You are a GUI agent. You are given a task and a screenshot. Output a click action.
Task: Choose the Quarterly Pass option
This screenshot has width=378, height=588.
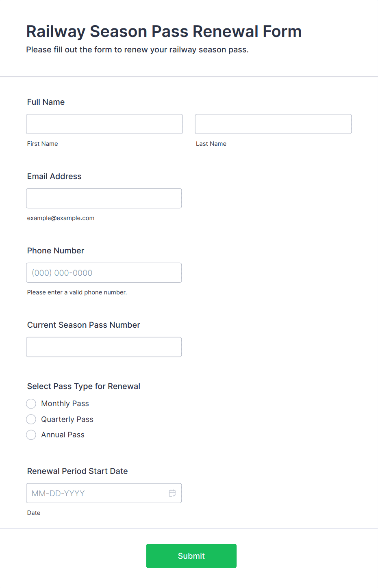pos(31,419)
